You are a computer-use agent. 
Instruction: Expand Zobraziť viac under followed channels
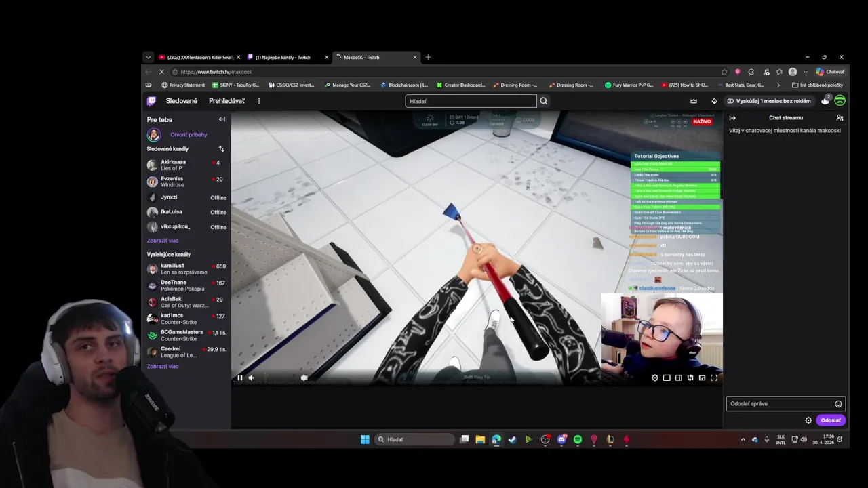tap(163, 241)
